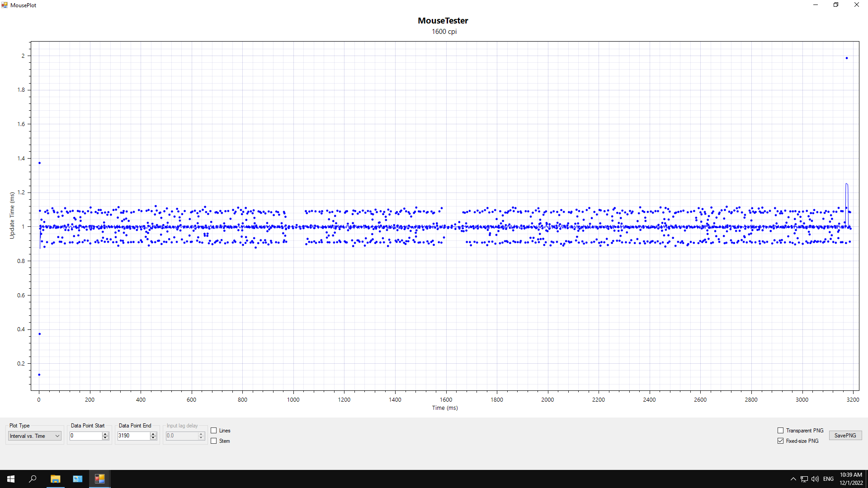Open File Explorer from the taskbar
This screenshot has width=868, height=488.
[55, 479]
